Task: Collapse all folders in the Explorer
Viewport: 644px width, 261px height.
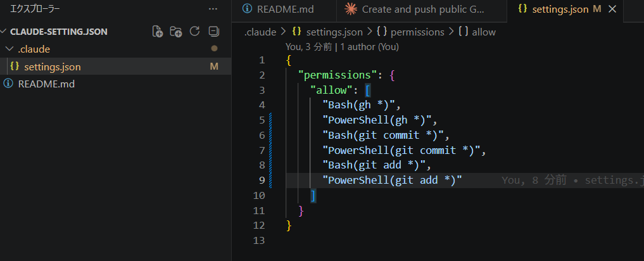Action: 213,31
